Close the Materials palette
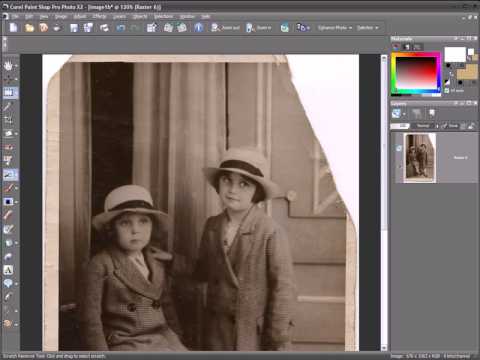This screenshot has height=360, width=480. (x=475, y=39)
